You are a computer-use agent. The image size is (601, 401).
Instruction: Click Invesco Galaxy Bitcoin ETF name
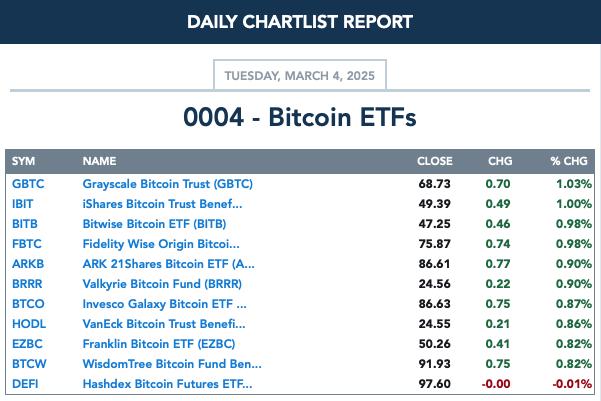164,304
